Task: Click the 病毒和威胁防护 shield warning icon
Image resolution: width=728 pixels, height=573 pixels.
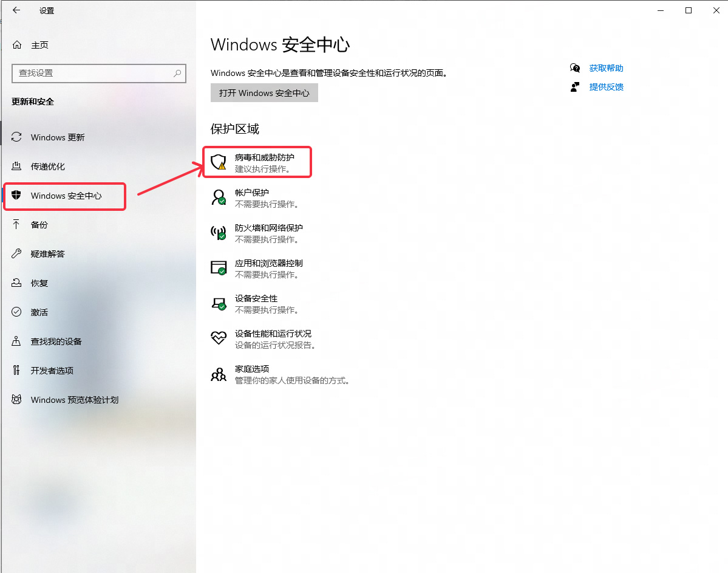Action: (x=219, y=162)
